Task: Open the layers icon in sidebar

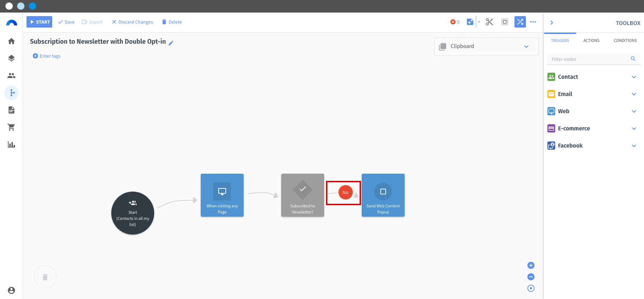Action: pos(11,58)
